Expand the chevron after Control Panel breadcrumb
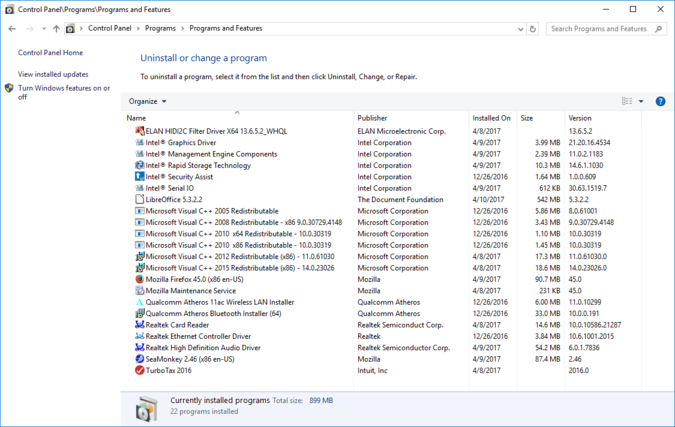Image resolution: width=675 pixels, height=427 pixels. pyautogui.click(x=138, y=28)
